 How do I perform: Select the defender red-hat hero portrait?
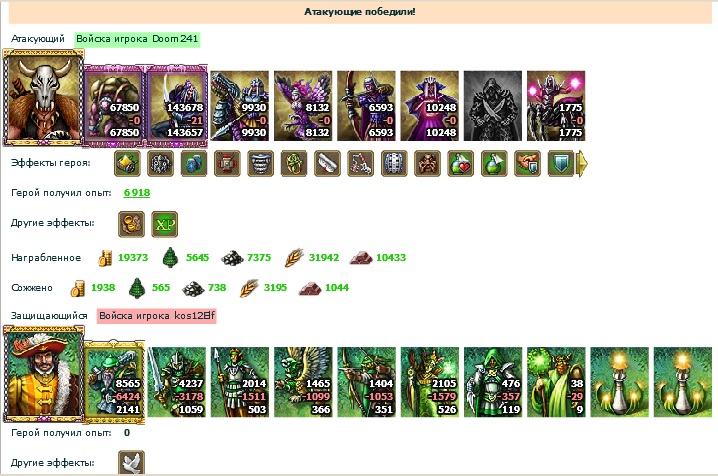(x=44, y=374)
